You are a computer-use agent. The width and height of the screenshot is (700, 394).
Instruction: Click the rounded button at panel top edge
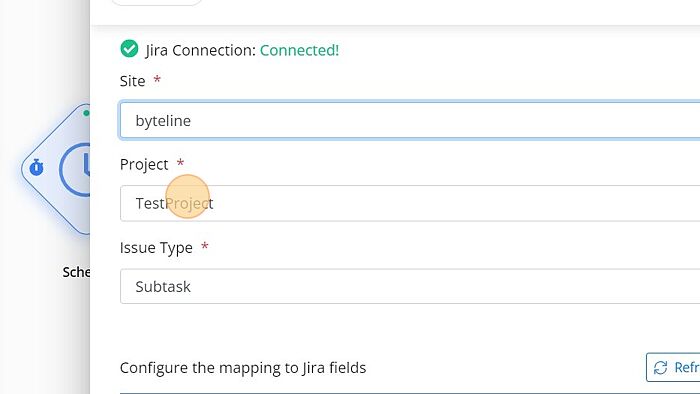(156, 2)
